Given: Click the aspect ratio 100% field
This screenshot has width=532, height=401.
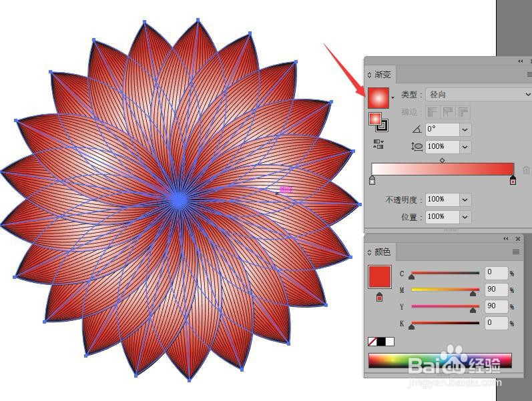Looking at the screenshot, I should coord(443,147).
